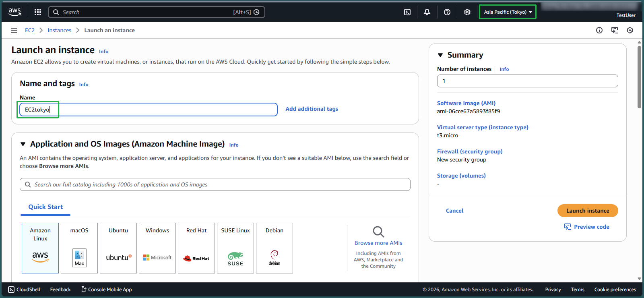
Task: Open the help question mark menu
Action: pyautogui.click(x=447, y=12)
